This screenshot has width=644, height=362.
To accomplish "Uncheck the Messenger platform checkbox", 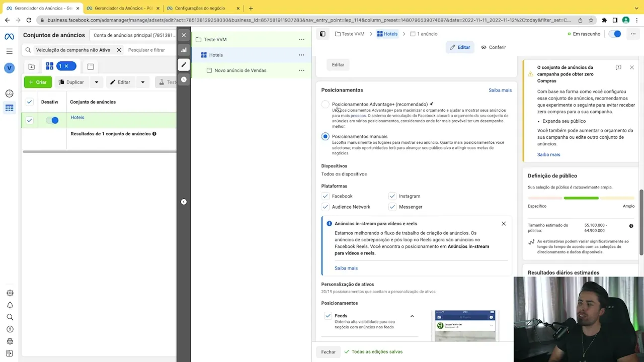I will [x=392, y=207].
